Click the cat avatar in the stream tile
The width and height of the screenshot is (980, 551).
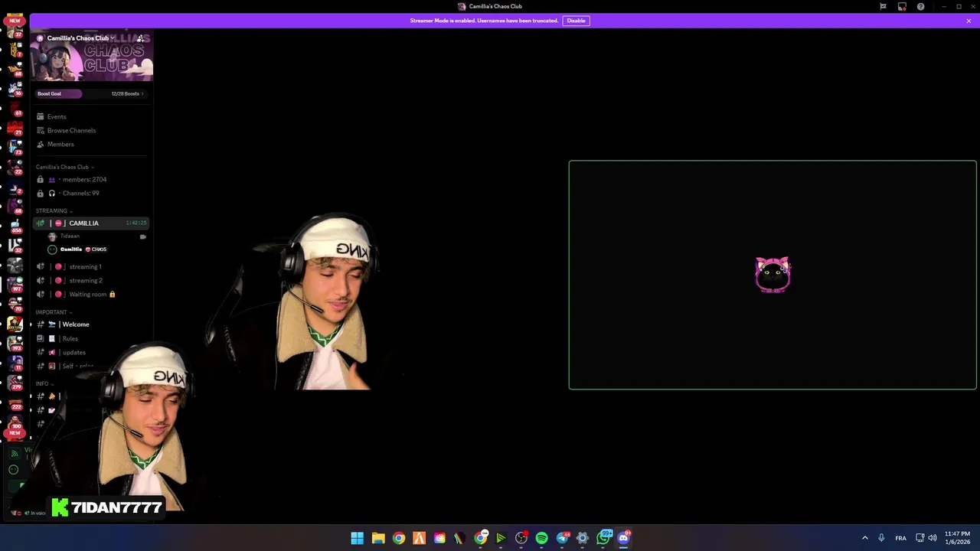[x=773, y=275]
